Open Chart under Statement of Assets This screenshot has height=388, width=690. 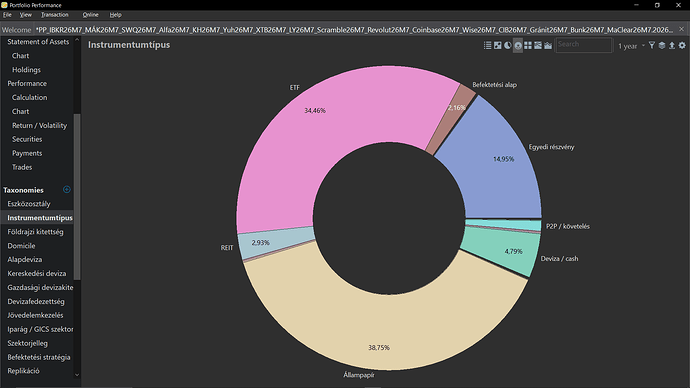[20, 56]
